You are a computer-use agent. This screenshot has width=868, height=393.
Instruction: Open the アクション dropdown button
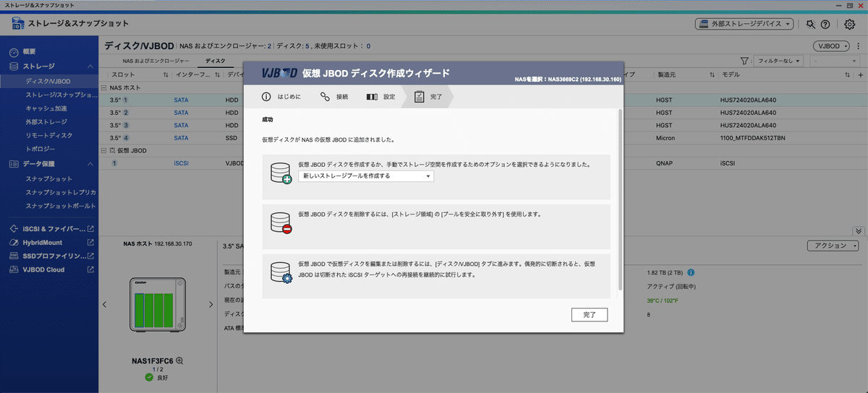click(x=833, y=246)
